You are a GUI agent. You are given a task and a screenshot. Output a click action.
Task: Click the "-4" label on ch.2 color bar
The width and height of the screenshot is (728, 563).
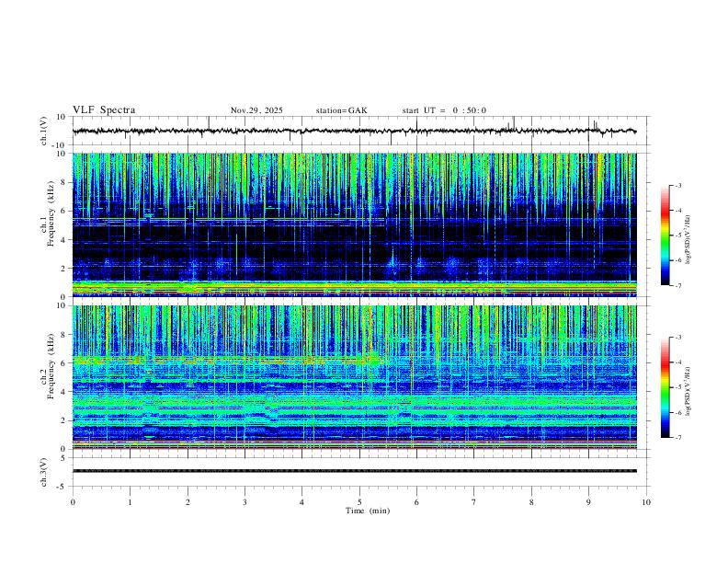(x=677, y=362)
